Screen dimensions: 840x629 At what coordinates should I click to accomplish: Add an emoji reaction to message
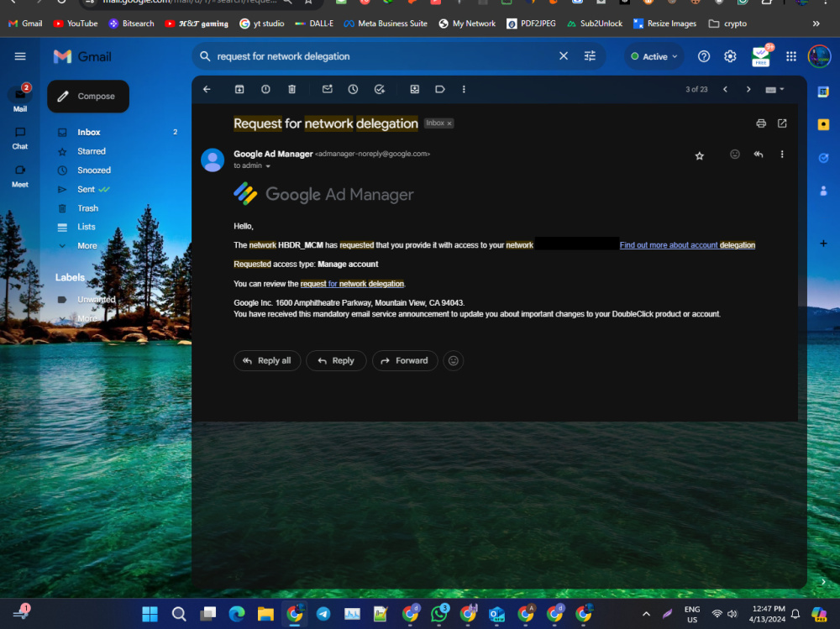click(735, 155)
